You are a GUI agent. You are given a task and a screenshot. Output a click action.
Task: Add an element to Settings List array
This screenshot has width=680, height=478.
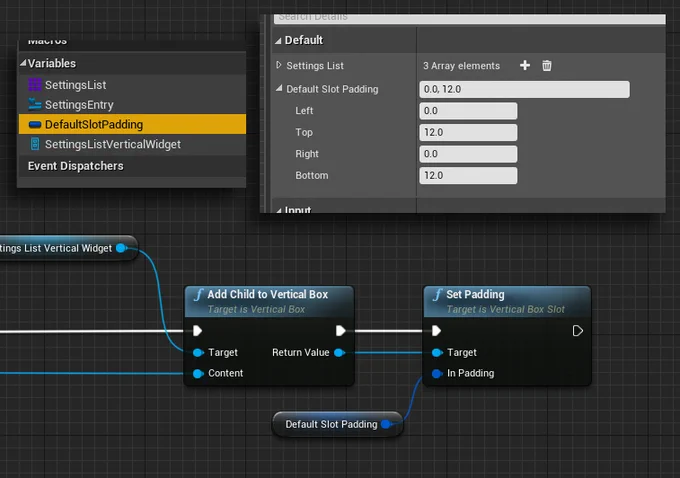click(525, 65)
